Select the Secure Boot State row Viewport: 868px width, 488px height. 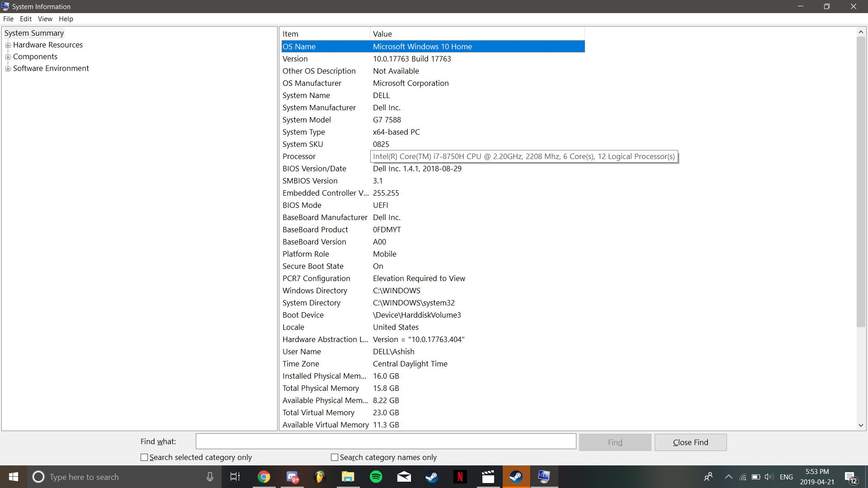tap(433, 266)
